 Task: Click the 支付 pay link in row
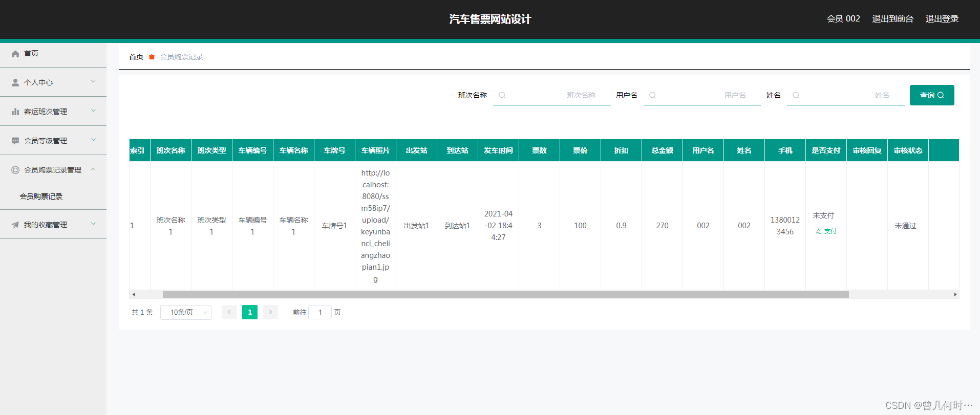coord(826,231)
